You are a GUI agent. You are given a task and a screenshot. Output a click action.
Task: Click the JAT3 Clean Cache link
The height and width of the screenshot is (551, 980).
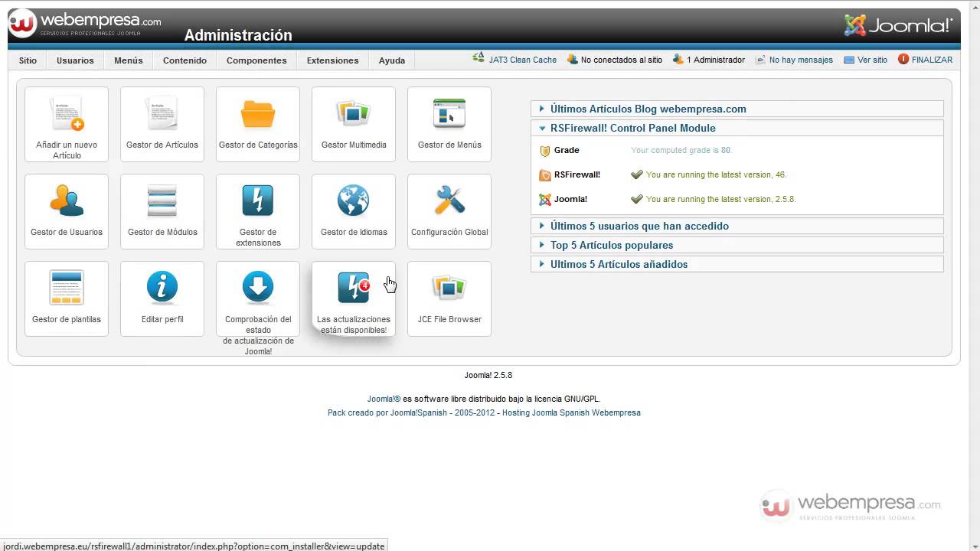(523, 60)
